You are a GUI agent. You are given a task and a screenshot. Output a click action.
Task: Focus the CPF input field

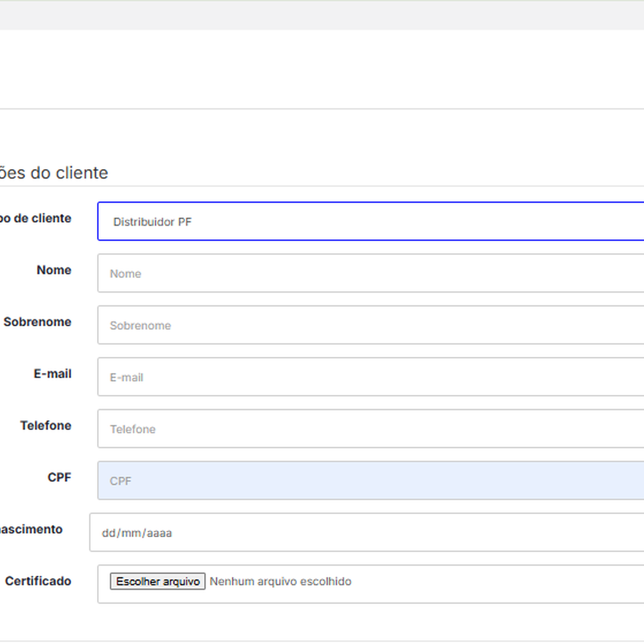pos(370,481)
